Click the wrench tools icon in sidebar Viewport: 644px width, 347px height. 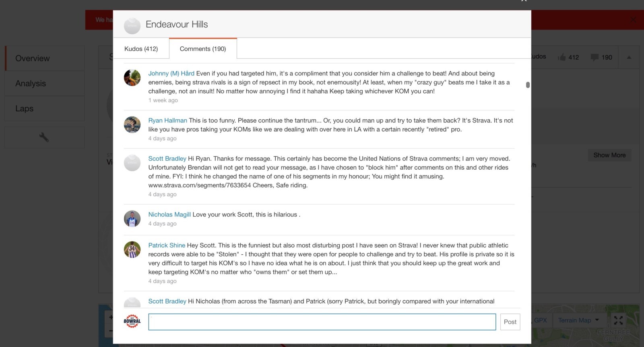click(x=44, y=137)
